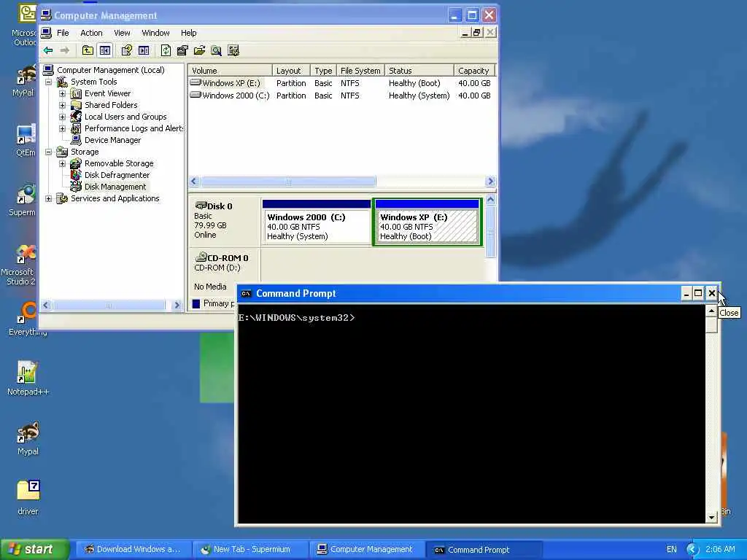Expand the Event Viewer tree node
747x560 pixels.
pos(63,94)
